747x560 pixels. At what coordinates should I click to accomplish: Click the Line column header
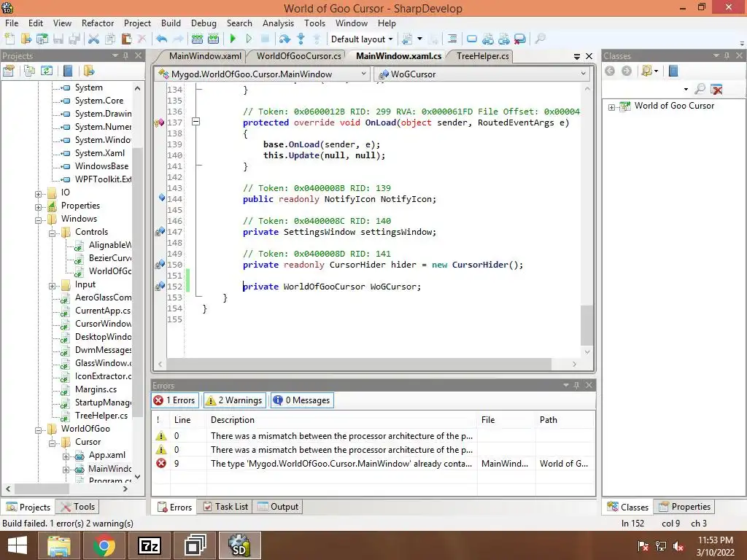click(x=189, y=420)
